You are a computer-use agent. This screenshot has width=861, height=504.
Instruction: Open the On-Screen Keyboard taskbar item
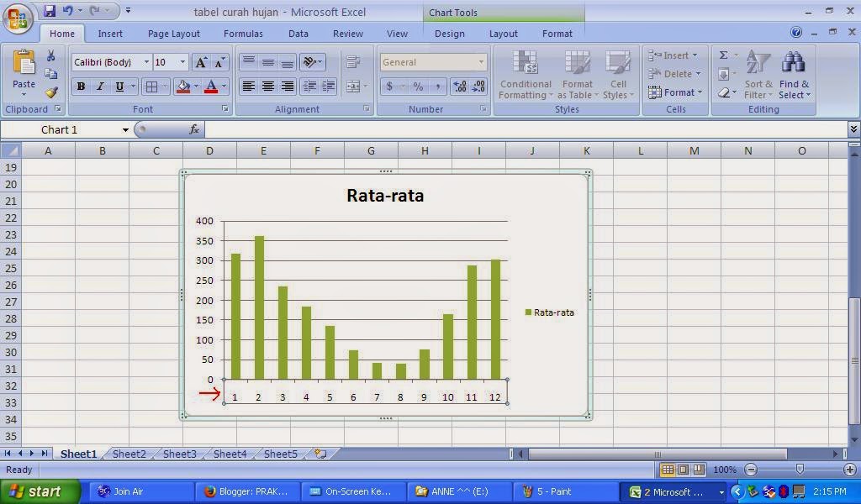pos(353,491)
